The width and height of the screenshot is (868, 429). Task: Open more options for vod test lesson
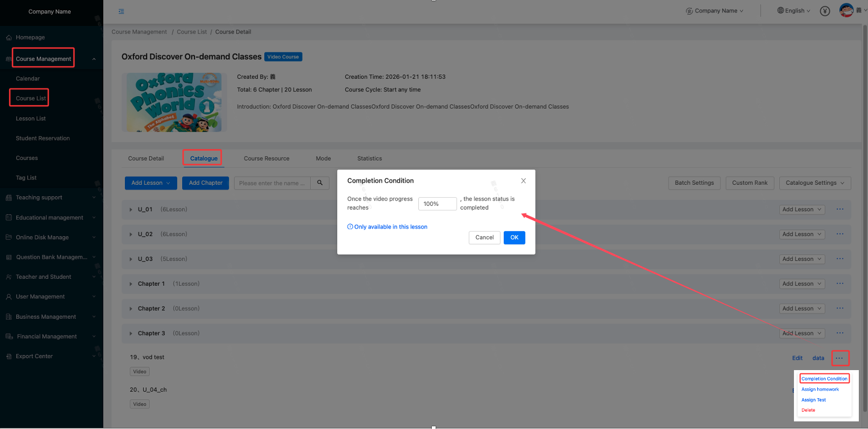[x=839, y=358]
